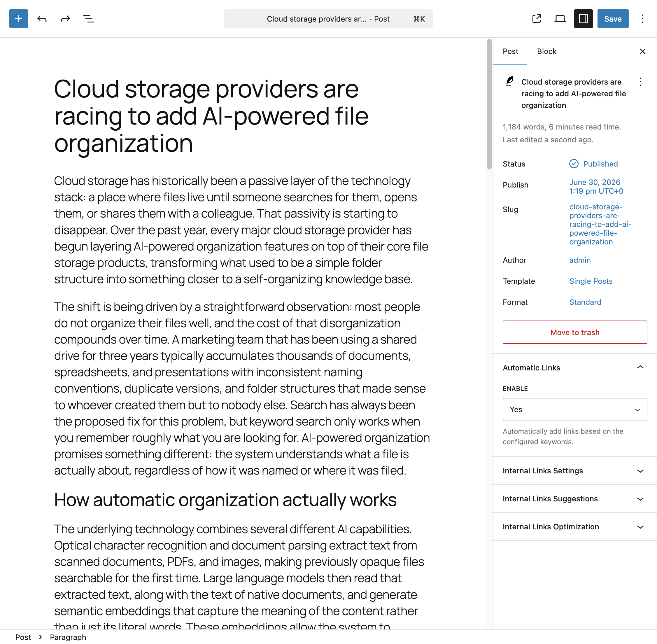Change the Standard post format
The image size is (657, 644).
pos(585,302)
